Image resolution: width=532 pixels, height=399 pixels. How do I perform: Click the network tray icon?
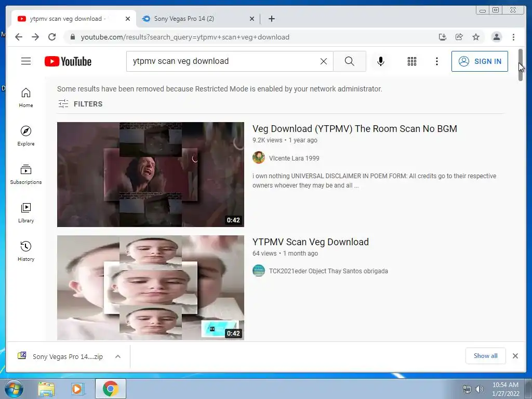tap(467, 389)
